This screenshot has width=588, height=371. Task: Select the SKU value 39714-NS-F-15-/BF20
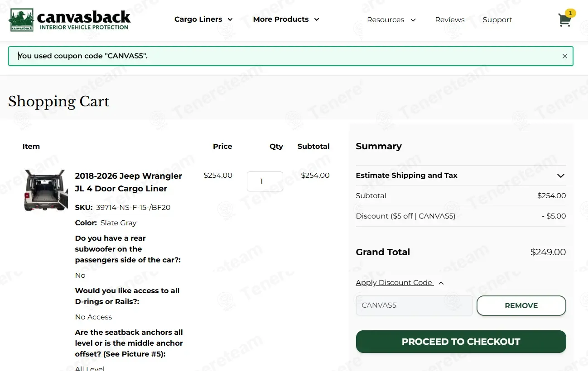point(133,208)
